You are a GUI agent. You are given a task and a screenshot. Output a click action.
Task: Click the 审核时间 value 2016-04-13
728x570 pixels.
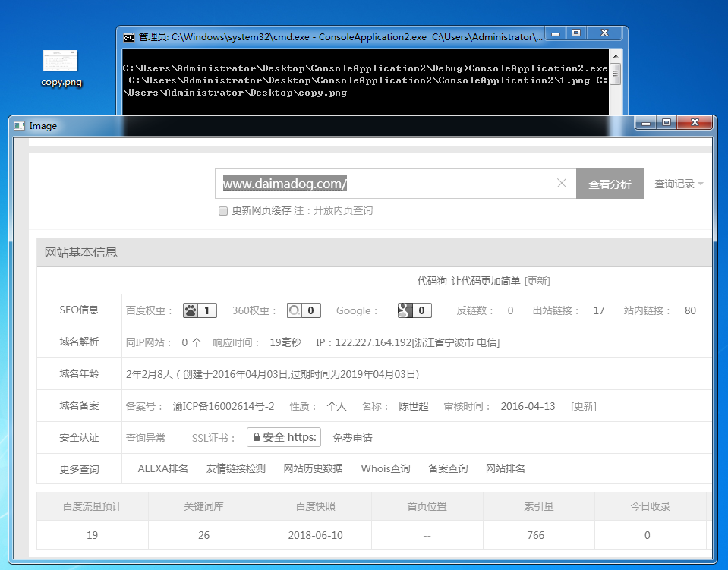click(528, 406)
